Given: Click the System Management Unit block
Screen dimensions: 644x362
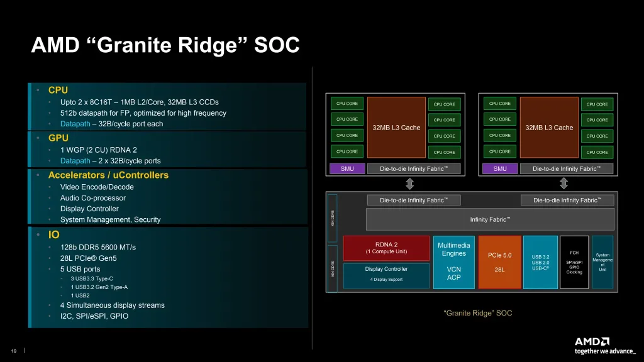Looking at the screenshot, I should 602,261.
